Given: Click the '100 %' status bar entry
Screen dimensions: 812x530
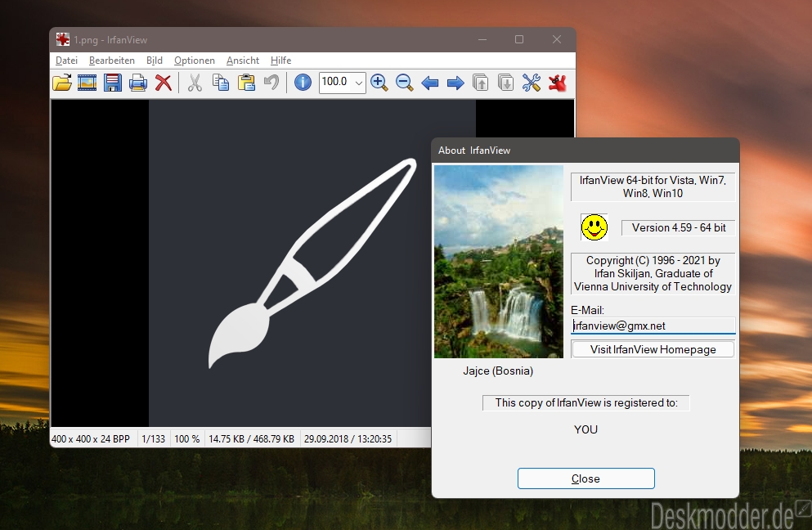Looking at the screenshot, I should pos(187,439).
